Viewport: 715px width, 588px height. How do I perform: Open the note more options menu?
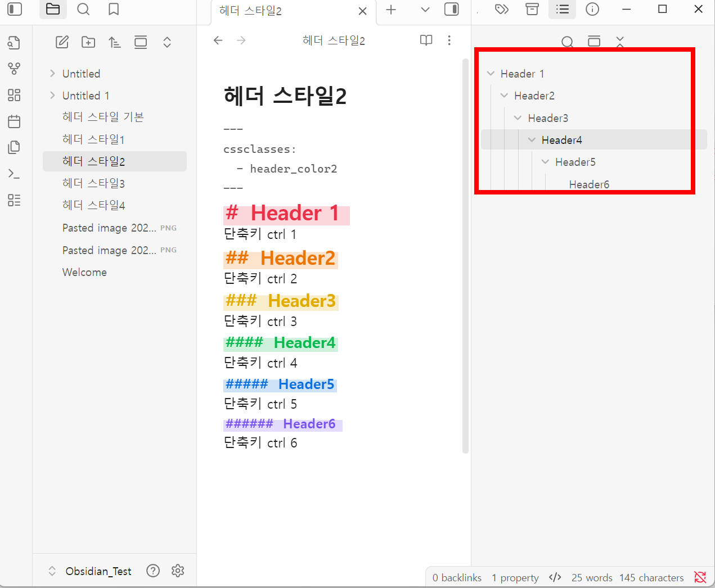(449, 40)
